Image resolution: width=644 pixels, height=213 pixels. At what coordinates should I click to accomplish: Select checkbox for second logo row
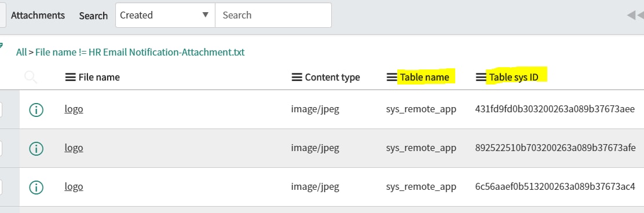[1, 148]
